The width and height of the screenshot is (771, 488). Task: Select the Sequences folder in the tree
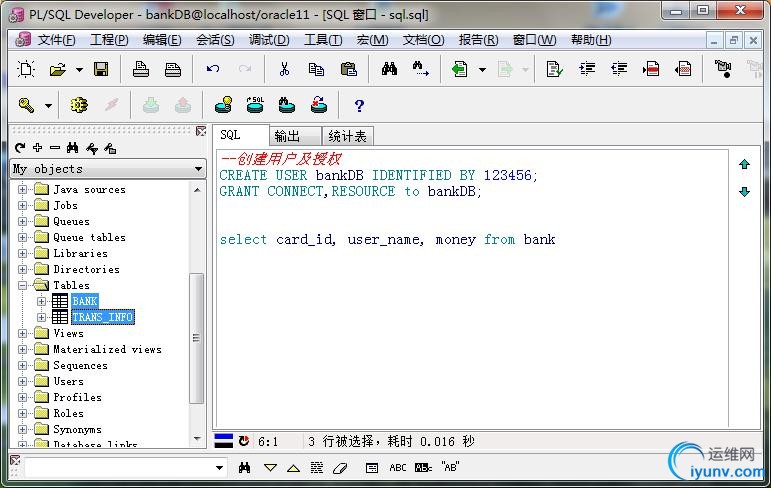coord(80,366)
